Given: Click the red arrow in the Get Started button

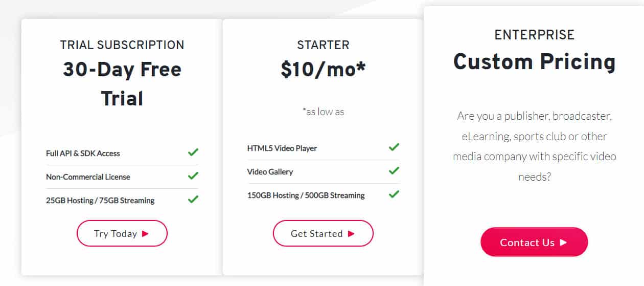Looking at the screenshot, I should point(351,234).
